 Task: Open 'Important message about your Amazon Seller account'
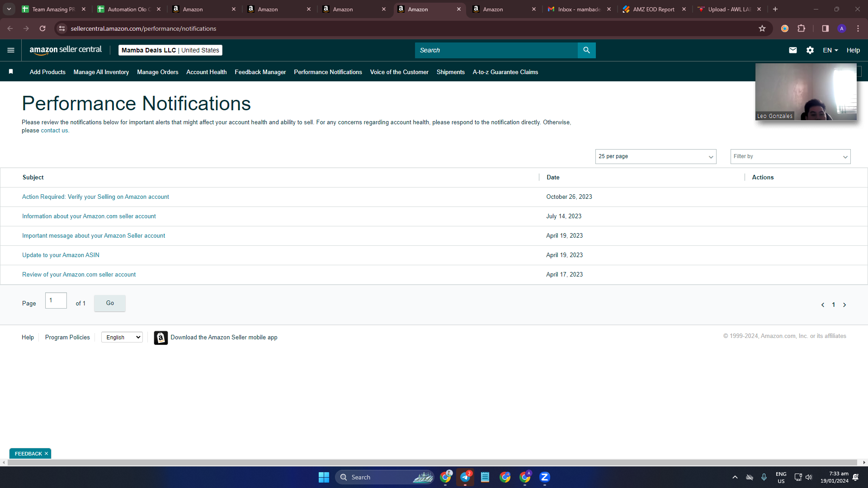[94, 236]
